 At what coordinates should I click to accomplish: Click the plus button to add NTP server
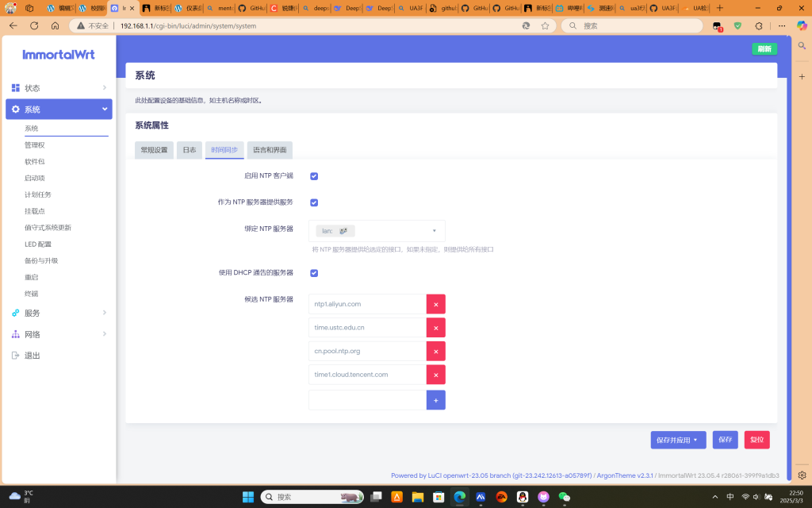[x=435, y=400]
